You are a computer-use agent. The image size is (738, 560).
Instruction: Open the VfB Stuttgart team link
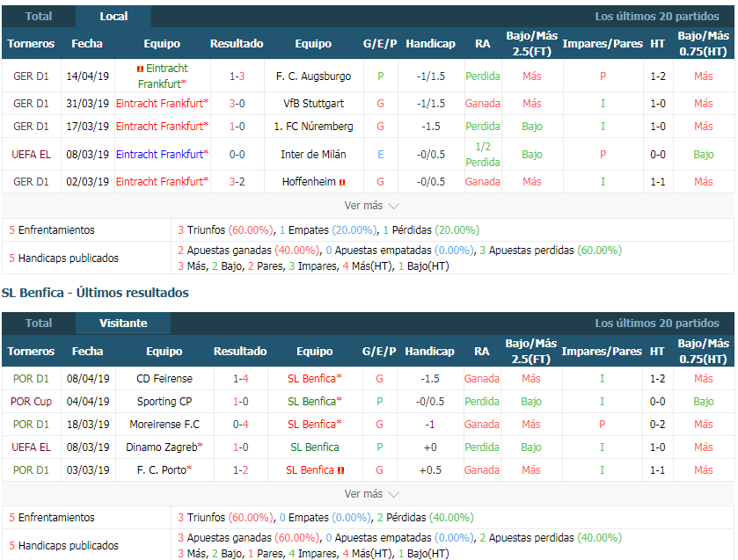(x=313, y=103)
